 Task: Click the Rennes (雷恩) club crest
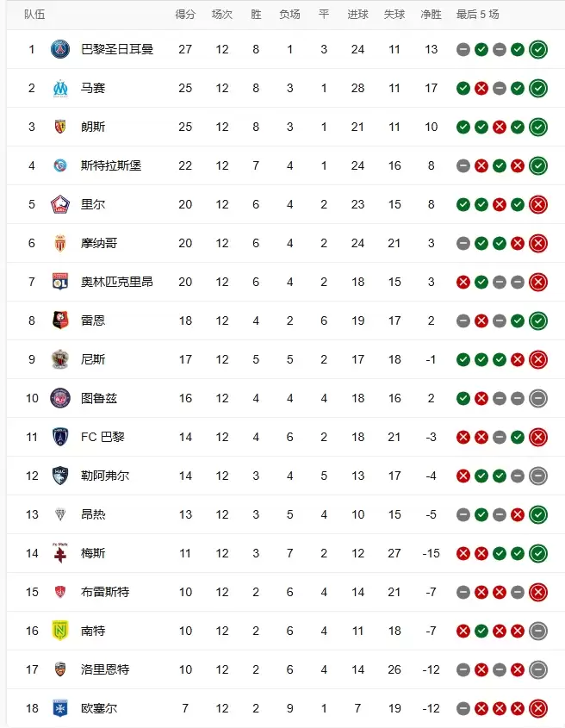(59, 320)
